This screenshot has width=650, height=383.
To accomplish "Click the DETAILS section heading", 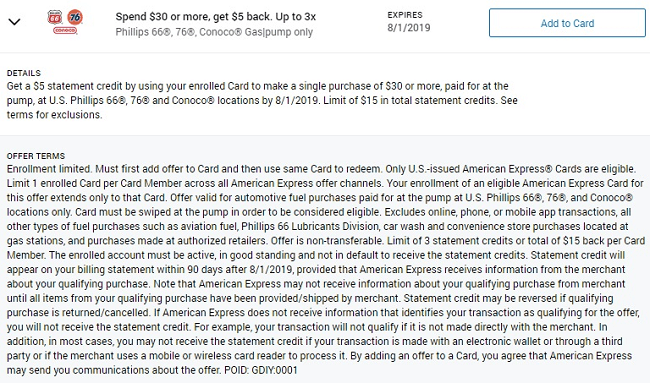I will [24, 73].
